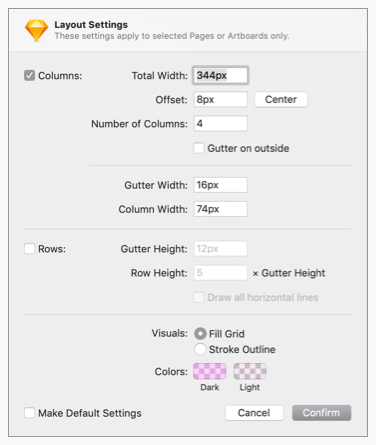Uncheck the Columns checkbox
The image size is (376, 445).
(29, 76)
